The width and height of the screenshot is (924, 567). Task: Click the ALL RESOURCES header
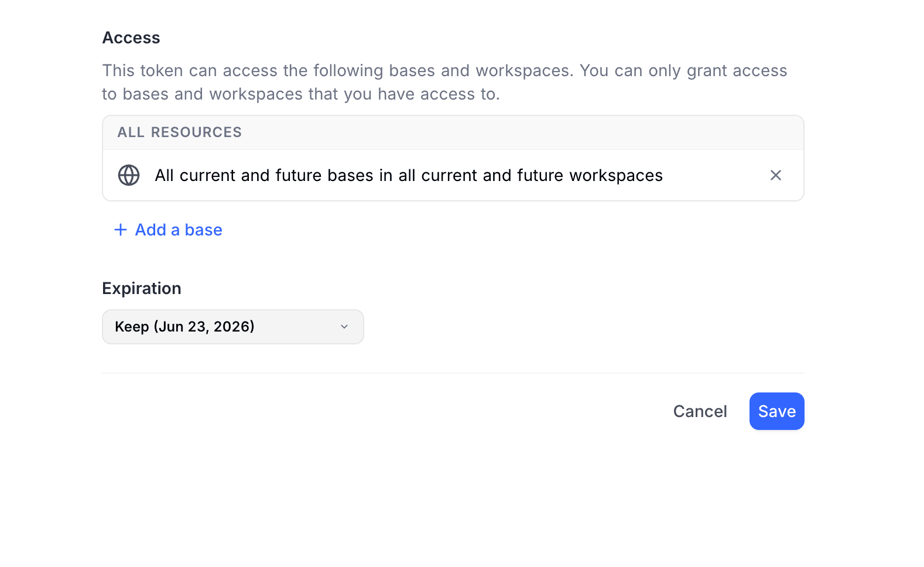(x=180, y=132)
